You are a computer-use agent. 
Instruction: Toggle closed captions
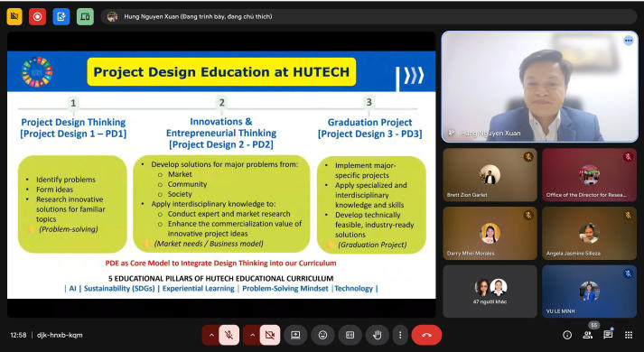tap(350, 335)
